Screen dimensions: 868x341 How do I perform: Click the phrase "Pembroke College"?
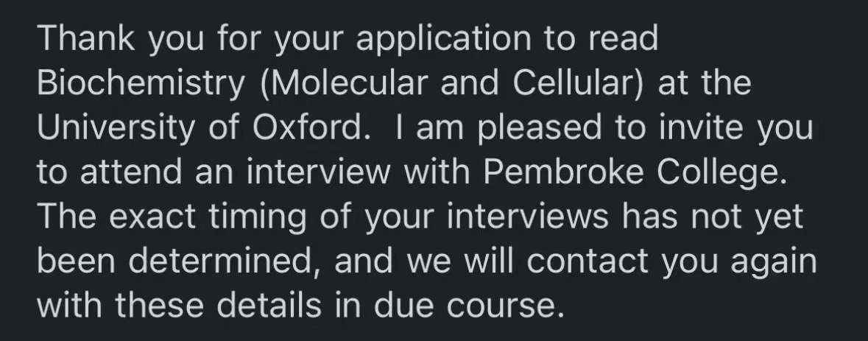(635, 172)
